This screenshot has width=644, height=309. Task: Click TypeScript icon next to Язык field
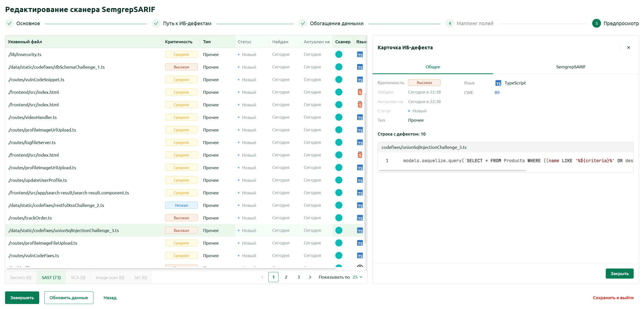pos(498,83)
